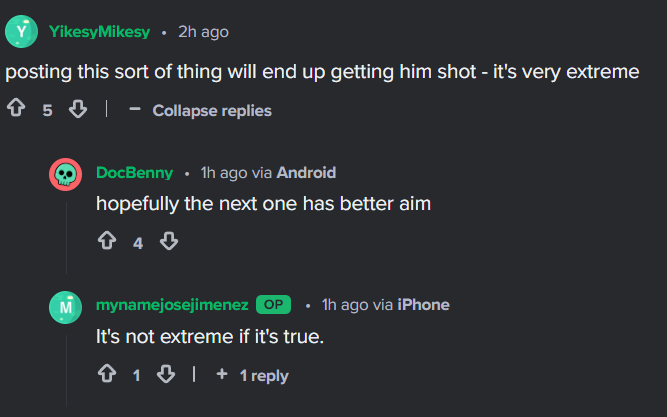Click the thread line under DocBenny's avatar
The image size is (667, 417).
[66, 237]
